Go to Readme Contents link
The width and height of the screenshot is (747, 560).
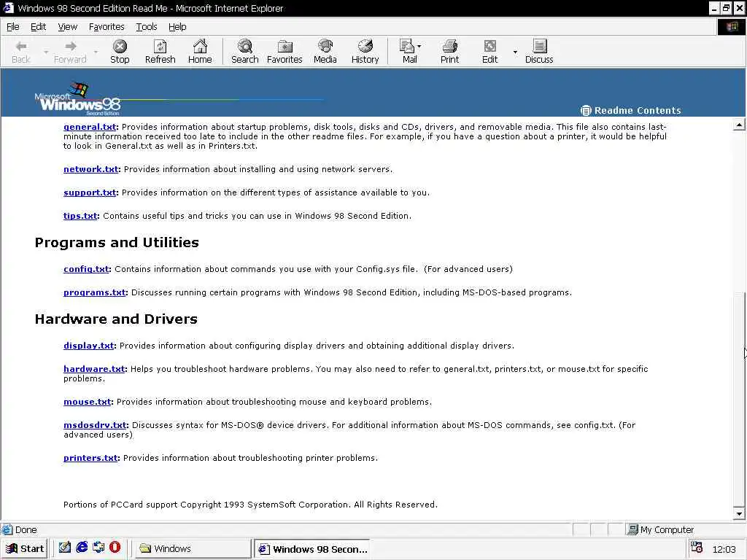tap(631, 111)
